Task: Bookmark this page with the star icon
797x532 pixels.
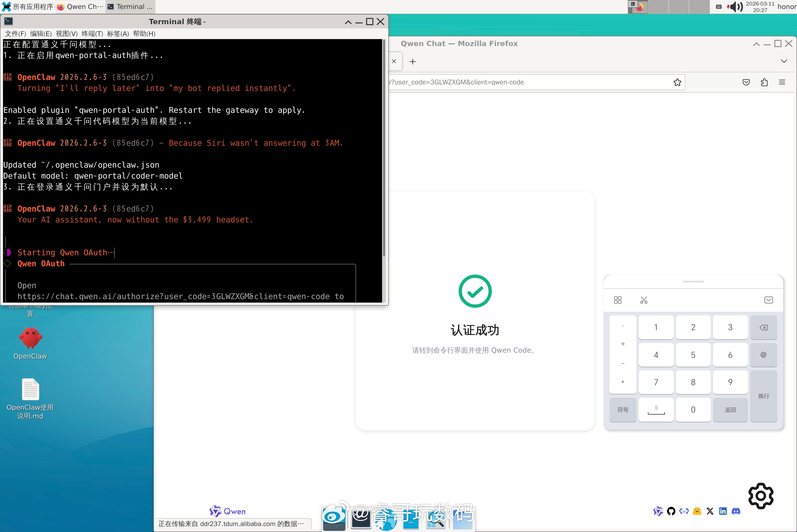Action: (677, 82)
